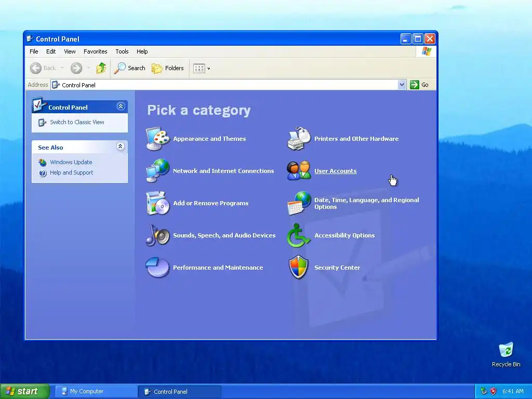Click the red security alert shield tray icon
Screen dimensions: 532x399
(494, 391)
